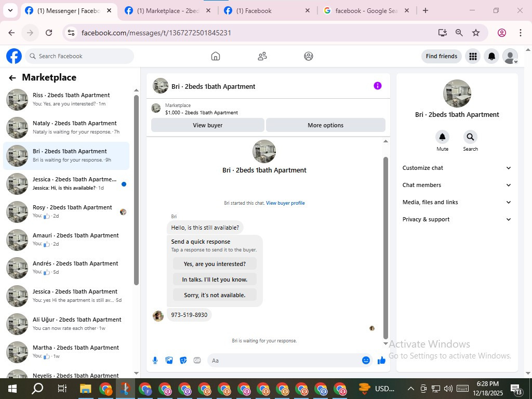Click the conversation list scrollbar

click(x=137, y=190)
